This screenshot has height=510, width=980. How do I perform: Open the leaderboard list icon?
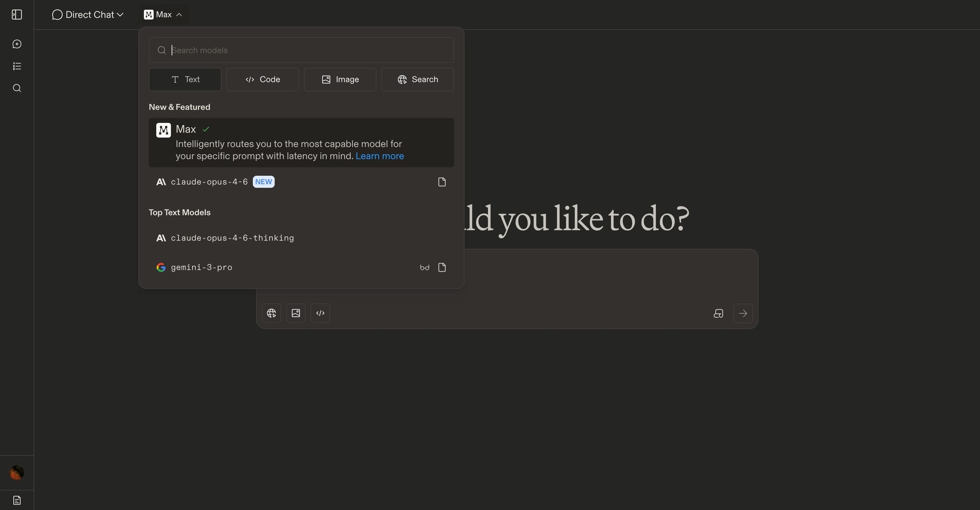click(x=17, y=66)
